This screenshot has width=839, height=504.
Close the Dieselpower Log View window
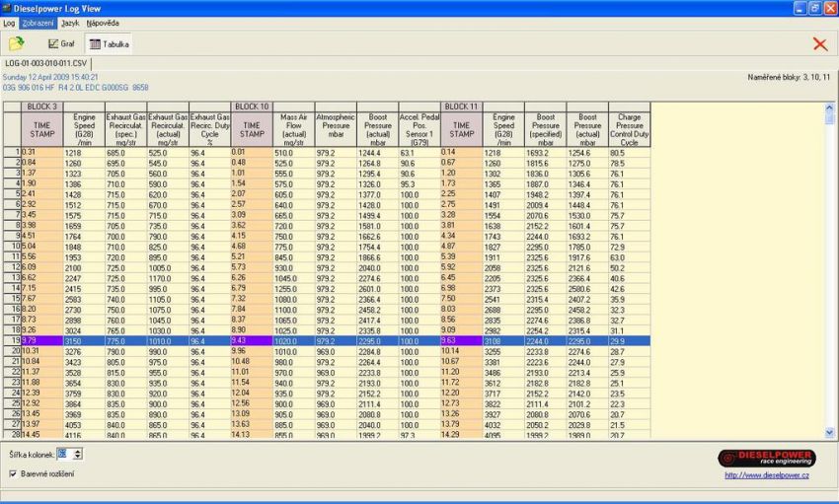pyautogui.click(x=829, y=8)
